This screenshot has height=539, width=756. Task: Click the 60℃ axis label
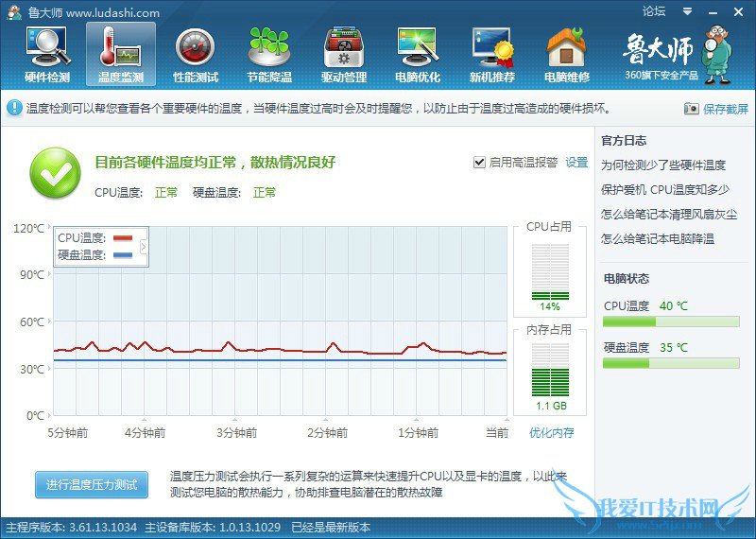(x=32, y=322)
